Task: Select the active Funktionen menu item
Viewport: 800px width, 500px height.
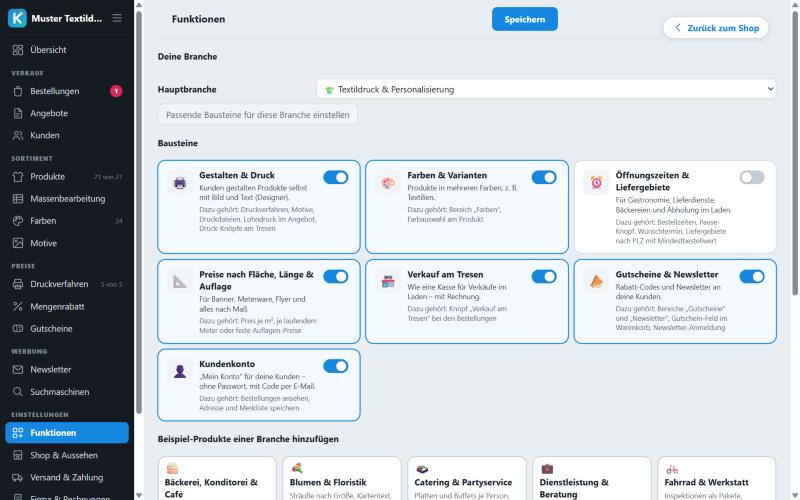Action: point(67,433)
